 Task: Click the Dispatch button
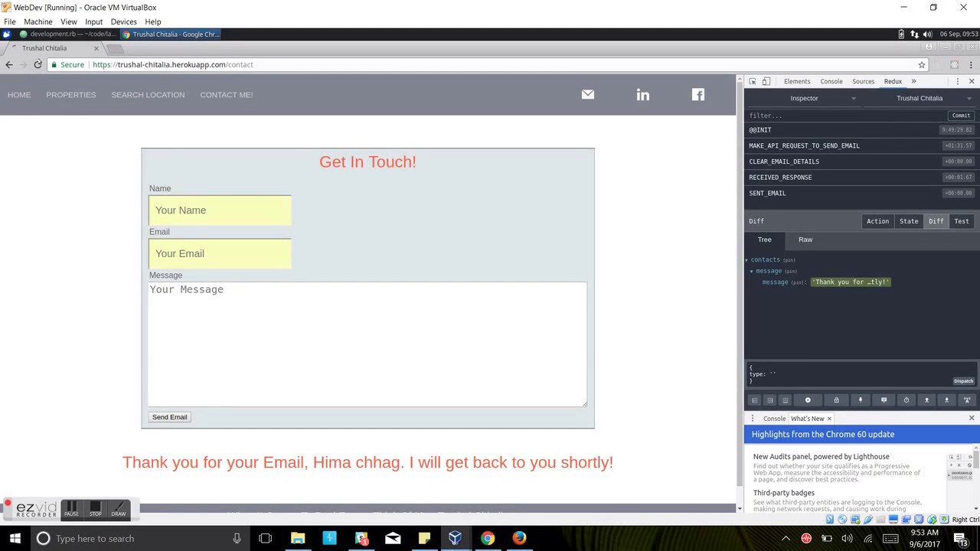963,381
